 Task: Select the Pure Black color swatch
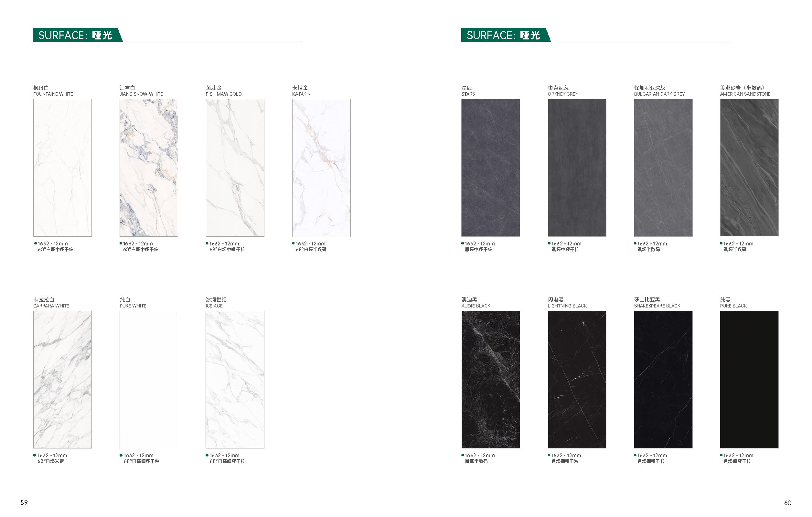point(749,379)
